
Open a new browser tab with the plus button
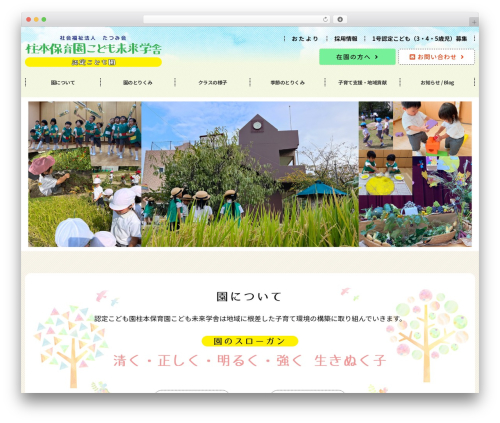point(474,22)
